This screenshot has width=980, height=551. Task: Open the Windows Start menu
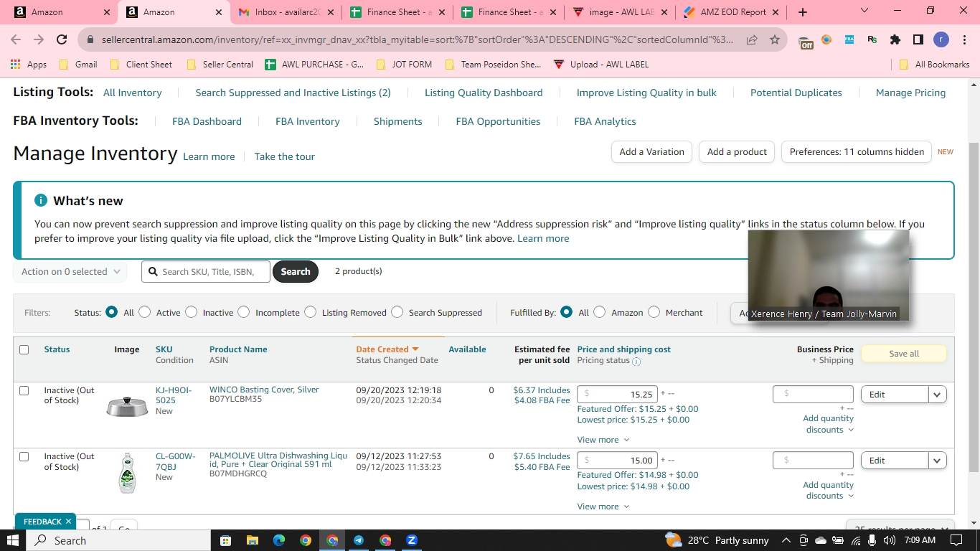(13, 540)
